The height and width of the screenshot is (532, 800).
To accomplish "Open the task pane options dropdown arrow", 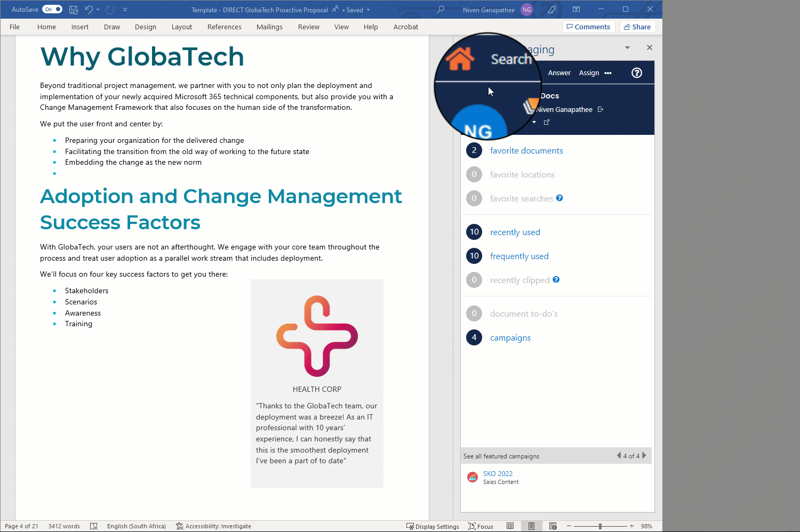I will [627, 47].
